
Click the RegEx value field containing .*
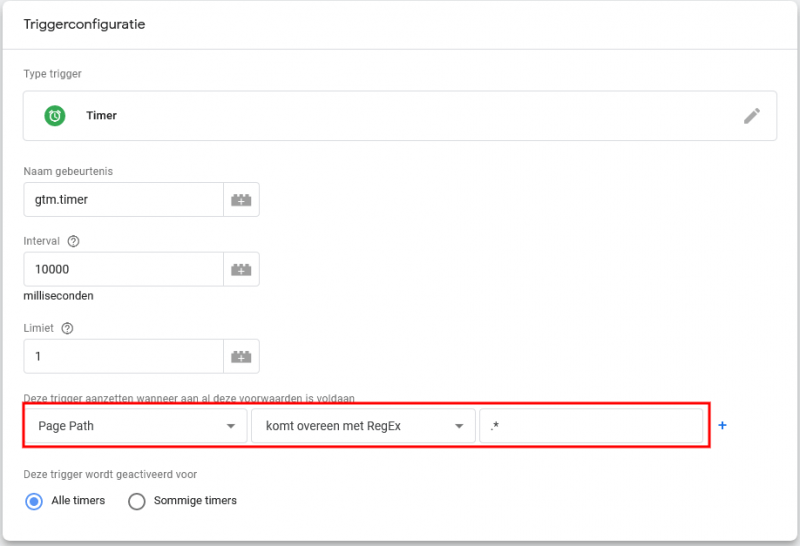click(591, 426)
